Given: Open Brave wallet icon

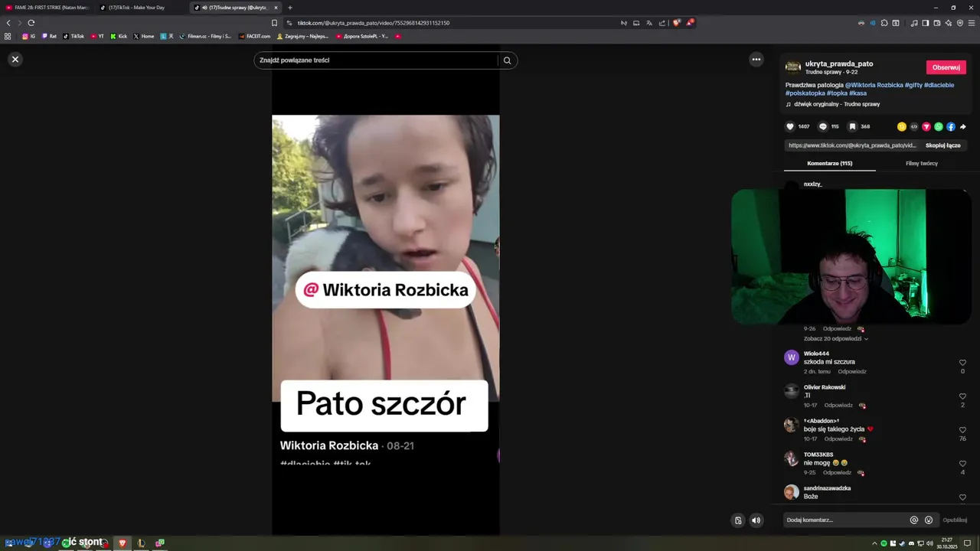Looking at the screenshot, I should (936, 23).
